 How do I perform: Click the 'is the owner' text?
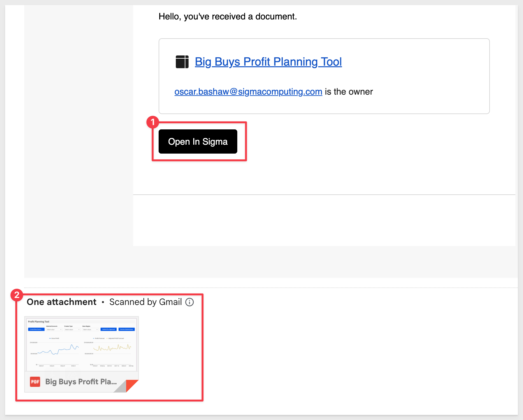tap(349, 92)
